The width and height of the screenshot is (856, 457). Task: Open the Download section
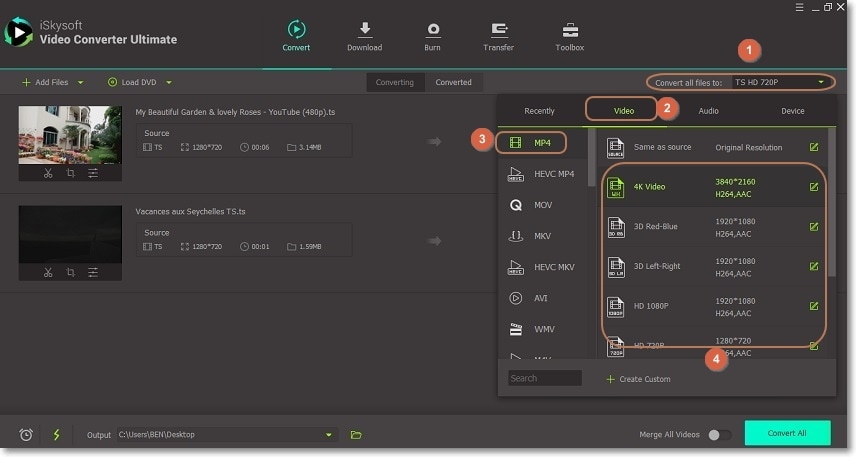coord(364,36)
